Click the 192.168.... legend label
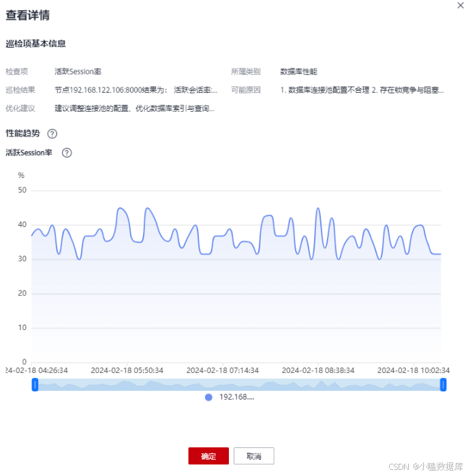Viewport: 468px width, 476px height. 236,397
